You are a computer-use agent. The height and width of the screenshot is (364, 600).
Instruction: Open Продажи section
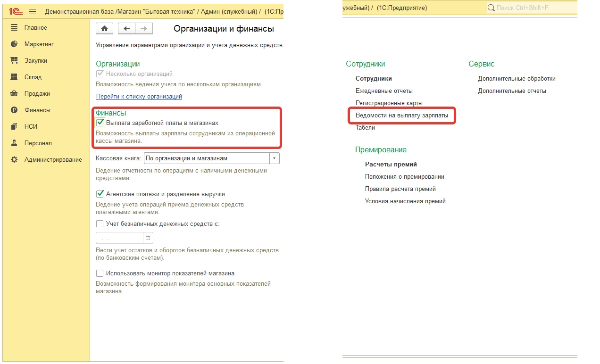(x=37, y=94)
